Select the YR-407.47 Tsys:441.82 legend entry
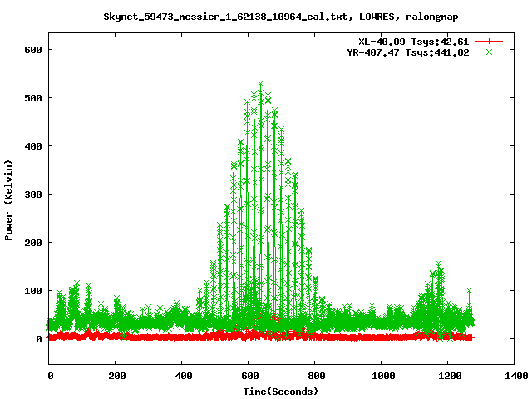This screenshot has width=532, height=399. [x=408, y=52]
